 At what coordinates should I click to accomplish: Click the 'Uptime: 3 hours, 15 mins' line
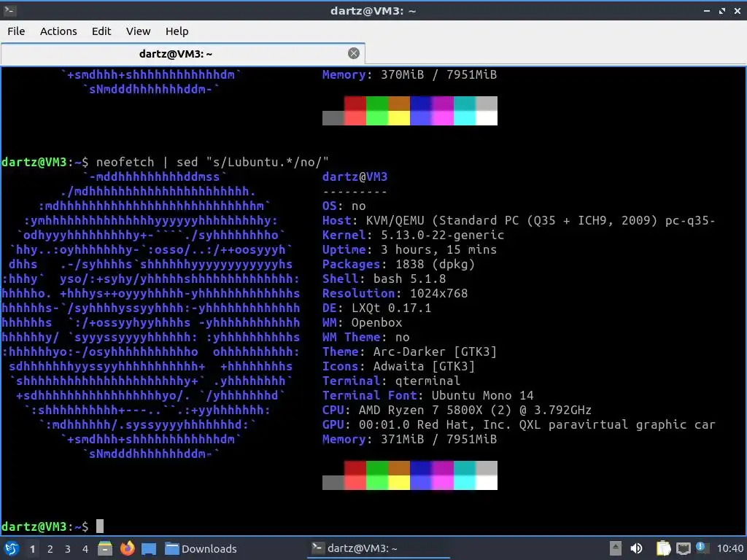point(409,249)
